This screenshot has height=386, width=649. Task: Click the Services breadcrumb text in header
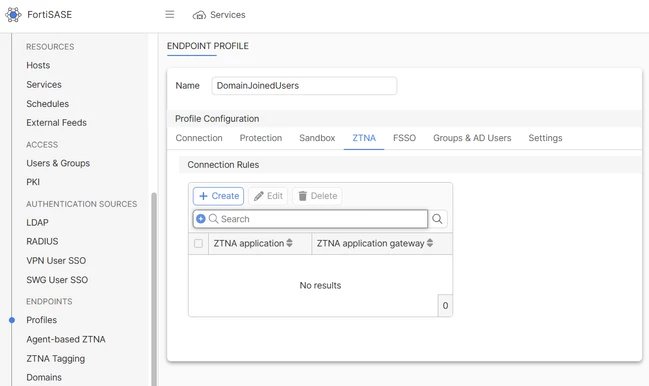click(228, 15)
